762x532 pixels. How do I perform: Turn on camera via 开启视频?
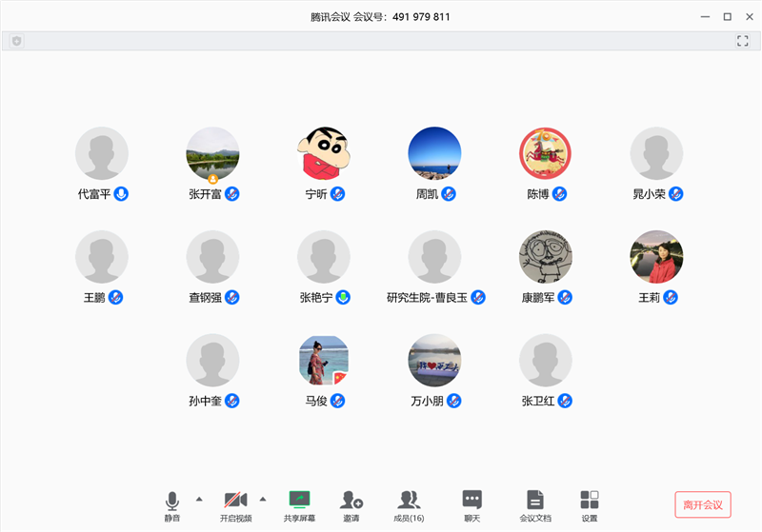coord(235,506)
